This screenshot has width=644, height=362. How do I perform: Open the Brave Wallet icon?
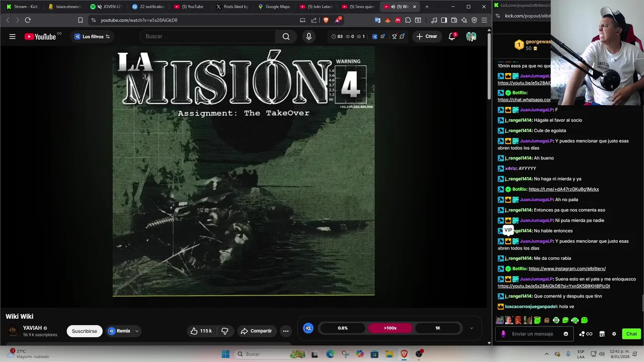[x=454, y=20]
